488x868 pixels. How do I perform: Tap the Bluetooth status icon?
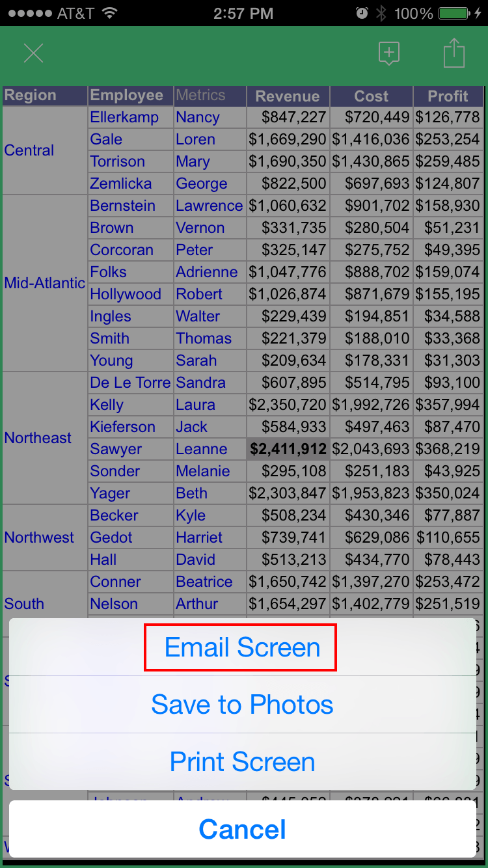click(x=382, y=13)
